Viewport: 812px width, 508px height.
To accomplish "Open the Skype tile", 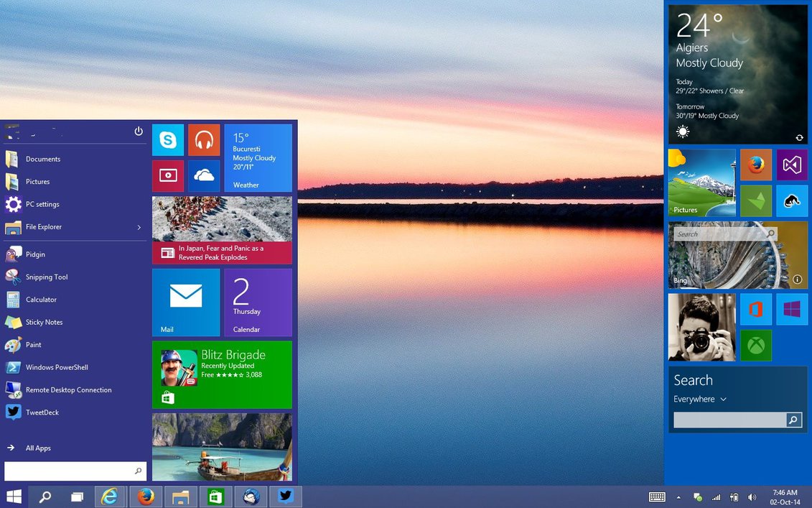I will [168, 140].
